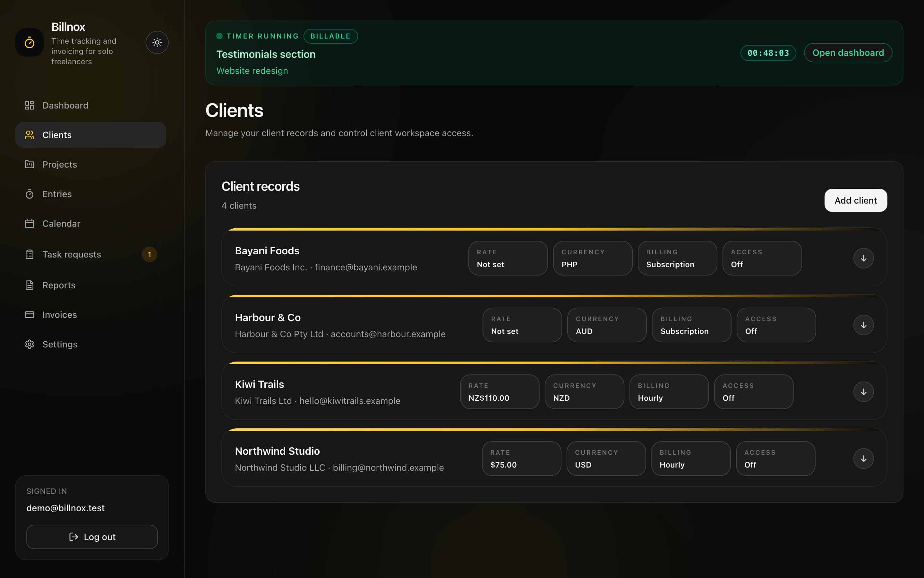924x578 pixels.
Task: Log out of demo account
Action: coord(92,537)
